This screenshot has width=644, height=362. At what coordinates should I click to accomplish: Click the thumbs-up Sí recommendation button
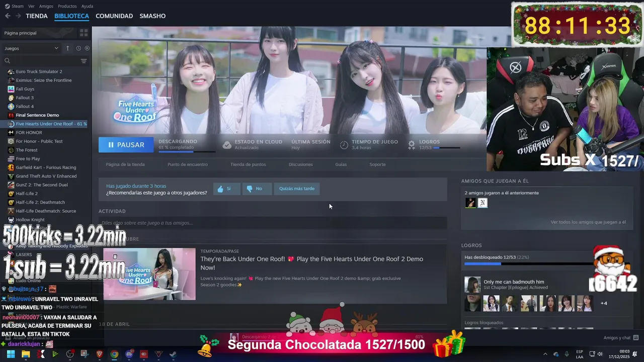226,189
